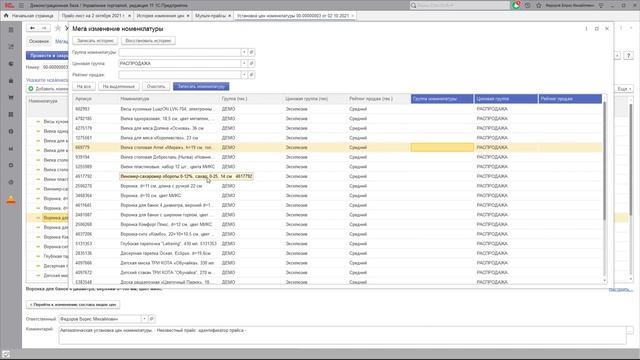Open the second sidebar section icon
640x360 pixels.
[11, 47]
